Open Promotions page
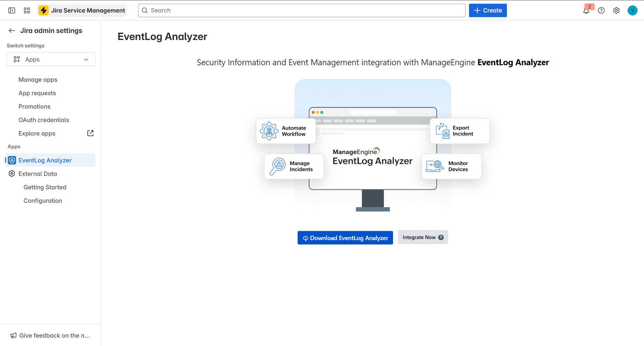Screen dimensions: 644x346 pos(34,107)
